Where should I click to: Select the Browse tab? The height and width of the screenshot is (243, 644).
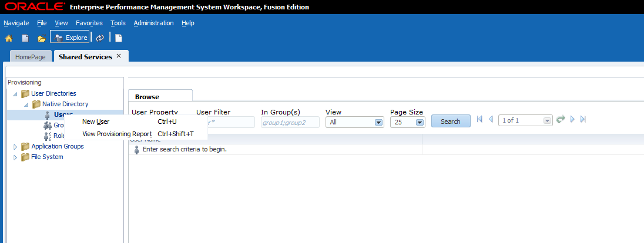[x=160, y=96]
